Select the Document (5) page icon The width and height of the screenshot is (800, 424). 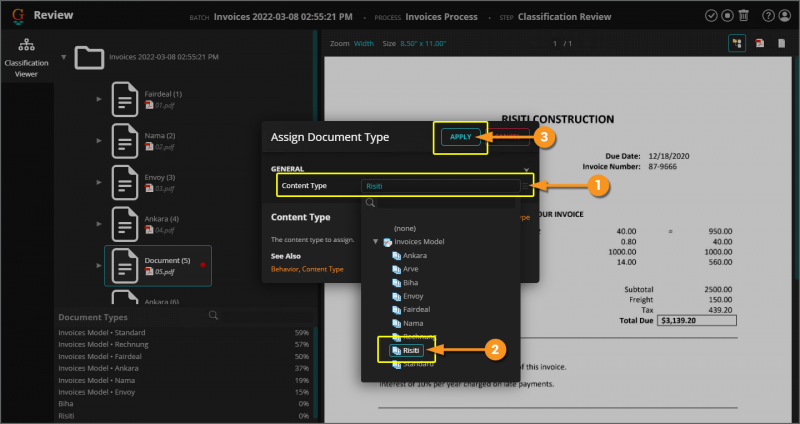(x=124, y=265)
